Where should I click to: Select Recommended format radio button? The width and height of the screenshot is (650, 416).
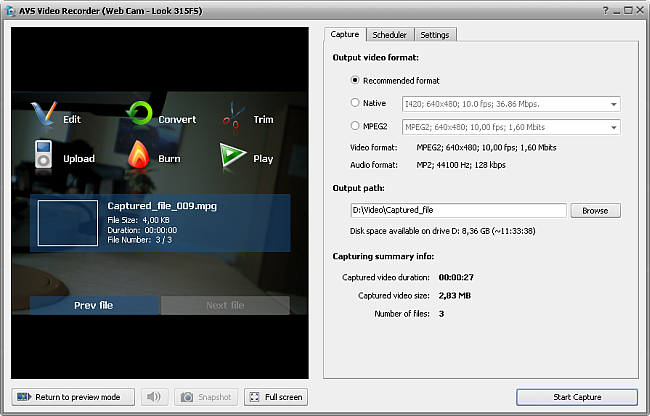pyautogui.click(x=355, y=80)
